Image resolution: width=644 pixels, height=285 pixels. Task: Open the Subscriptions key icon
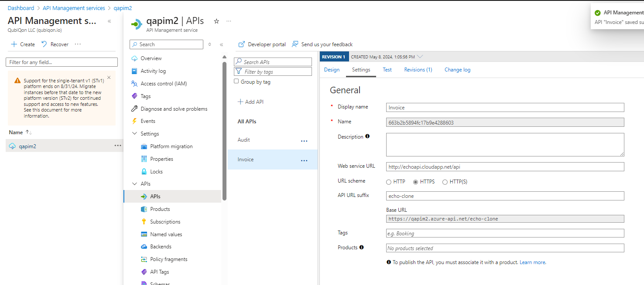click(x=144, y=222)
